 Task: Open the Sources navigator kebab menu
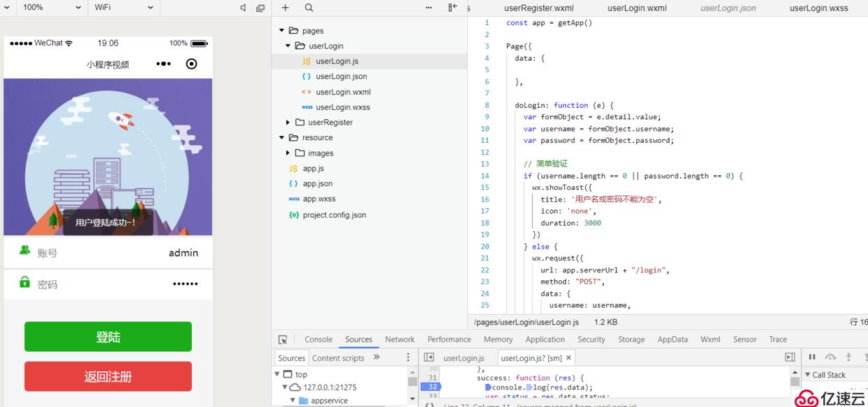tap(408, 357)
